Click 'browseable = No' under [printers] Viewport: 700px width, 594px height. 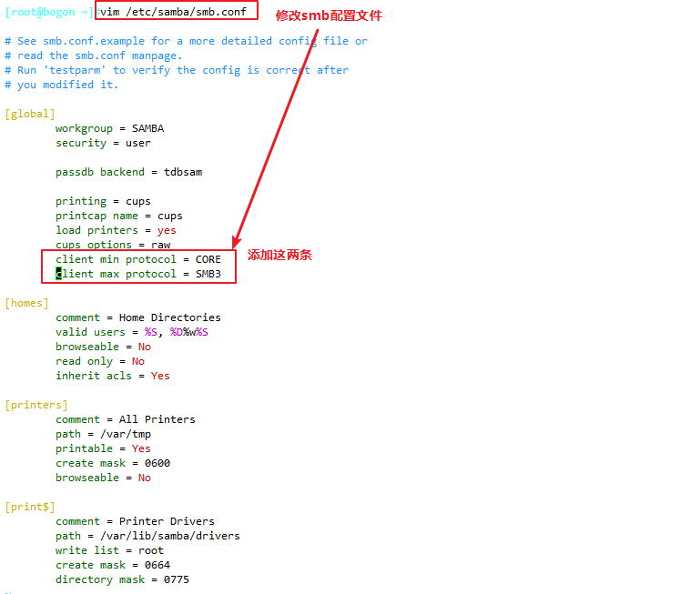[x=103, y=478]
